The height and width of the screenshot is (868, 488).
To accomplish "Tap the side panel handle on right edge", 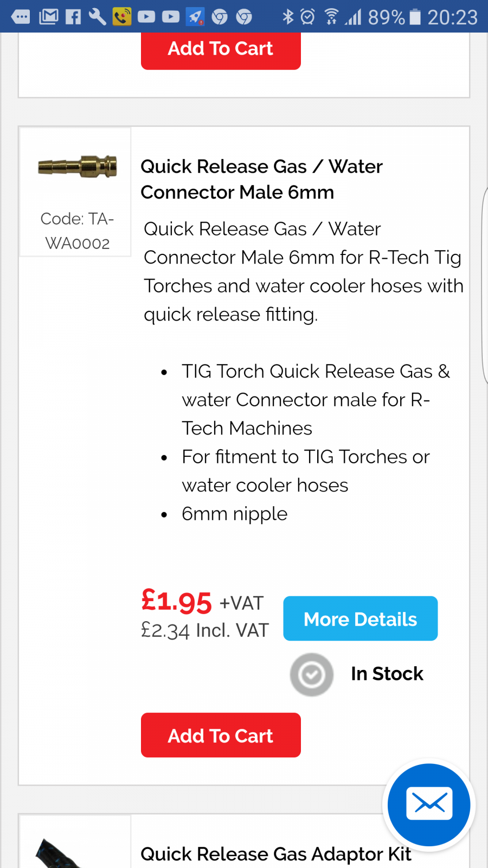I will pos(485,285).
